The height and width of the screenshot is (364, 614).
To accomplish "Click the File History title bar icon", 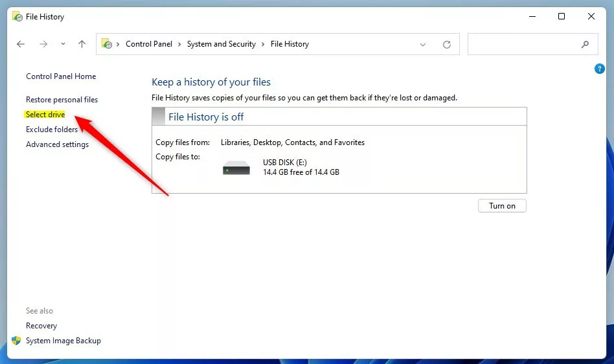I will [17, 16].
